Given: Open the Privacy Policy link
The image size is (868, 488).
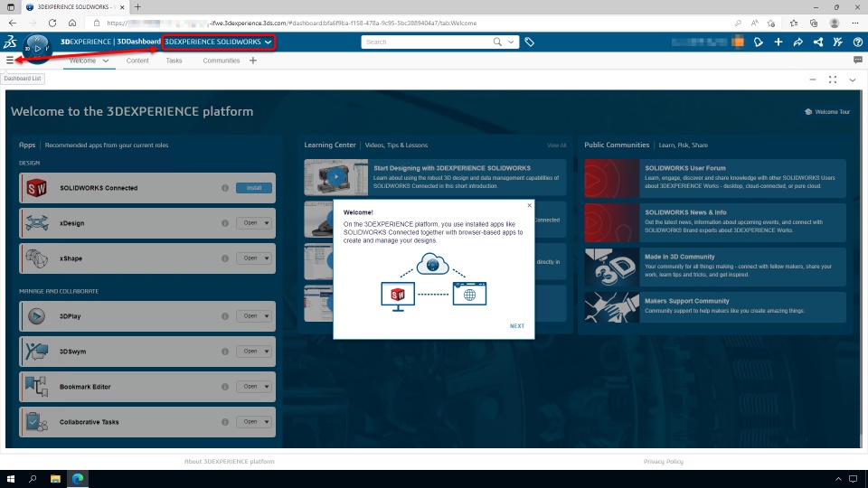Looking at the screenshot, I should click(x=663, y=462).
